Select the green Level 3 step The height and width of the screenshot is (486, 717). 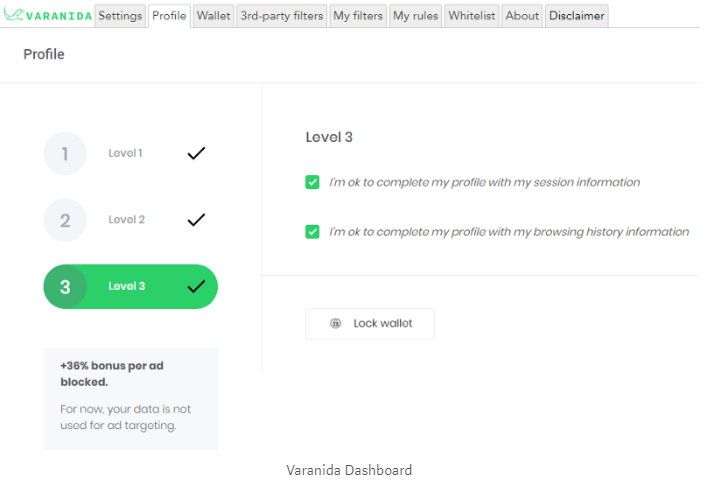[x=130, y=287]
